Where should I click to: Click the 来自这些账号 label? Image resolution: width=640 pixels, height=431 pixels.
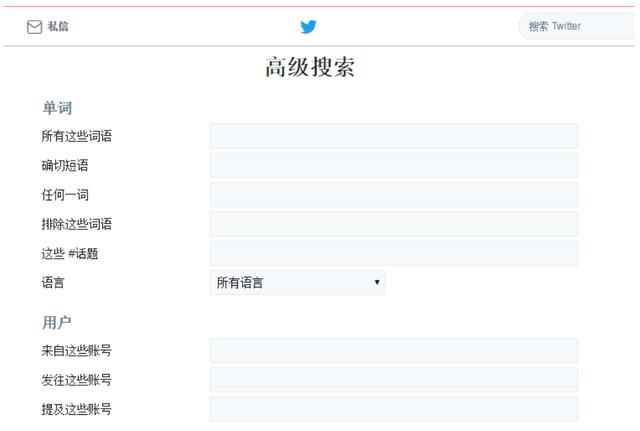click(76, 350)
